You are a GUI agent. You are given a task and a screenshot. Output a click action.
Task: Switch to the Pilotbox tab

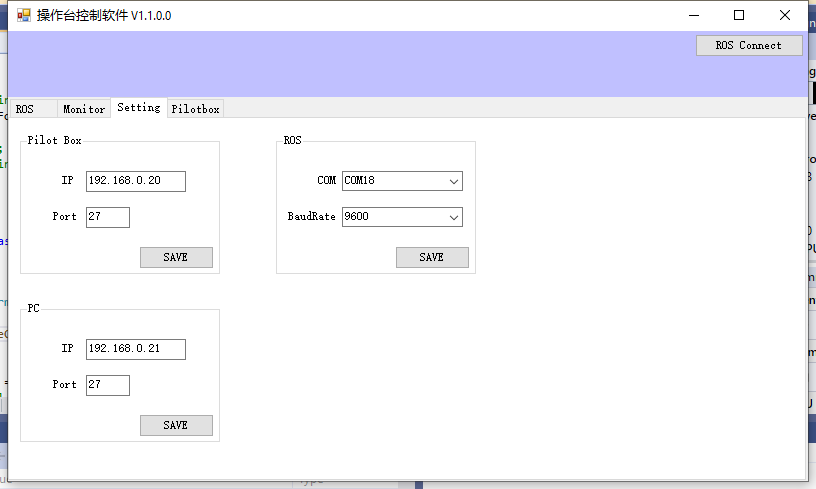[196, 109]
